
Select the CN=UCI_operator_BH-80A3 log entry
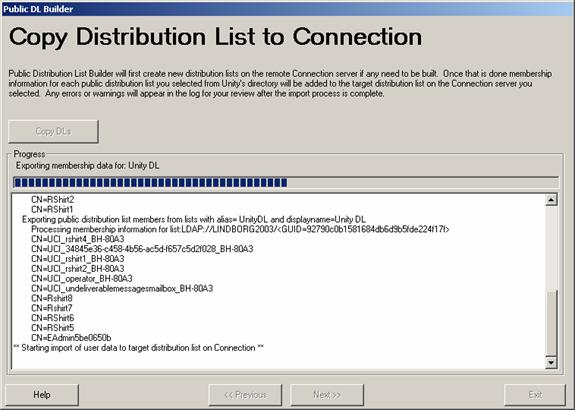[82, 279]
